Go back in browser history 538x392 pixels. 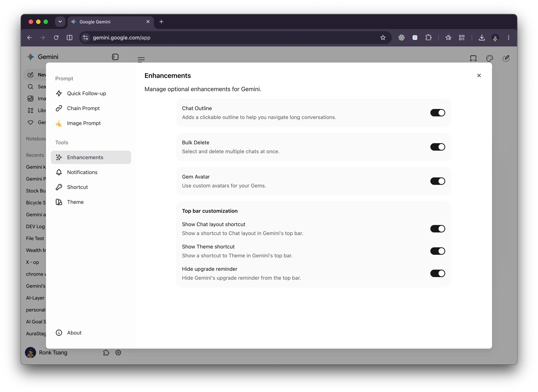pyautogui.click(x=29, y=38)
